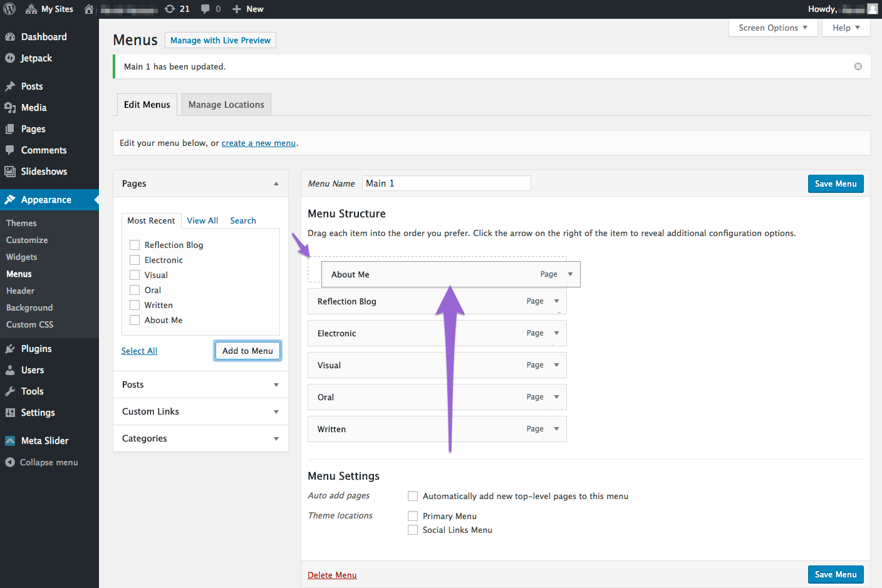Tick automatically add new top-level pages
The width and height of the screenshot is (882, 588).
[413, 496]
